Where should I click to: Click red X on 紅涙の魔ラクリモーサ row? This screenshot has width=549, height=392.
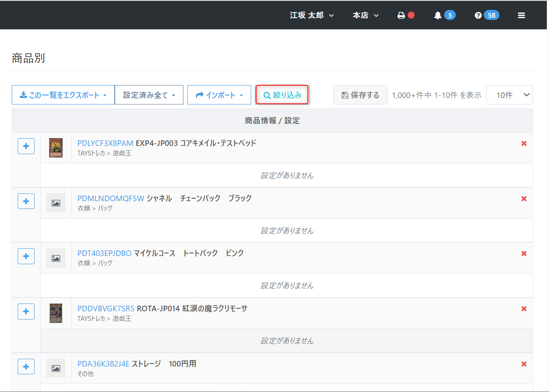coord(524,309)
